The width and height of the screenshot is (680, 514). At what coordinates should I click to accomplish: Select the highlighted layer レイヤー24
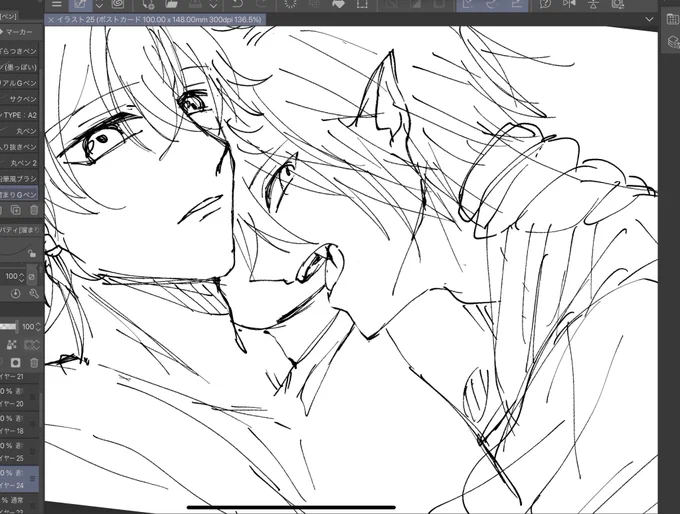[x=19, y=479]
